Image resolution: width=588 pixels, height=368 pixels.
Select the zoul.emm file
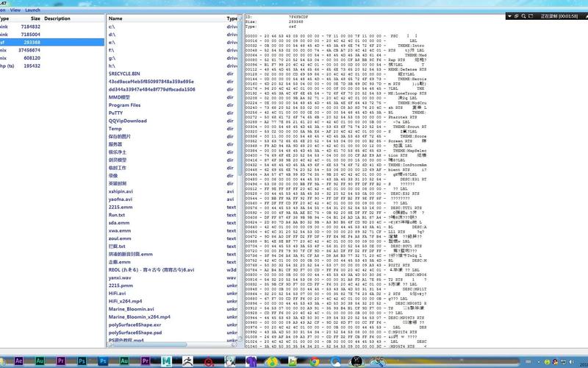tap(120, 238)
